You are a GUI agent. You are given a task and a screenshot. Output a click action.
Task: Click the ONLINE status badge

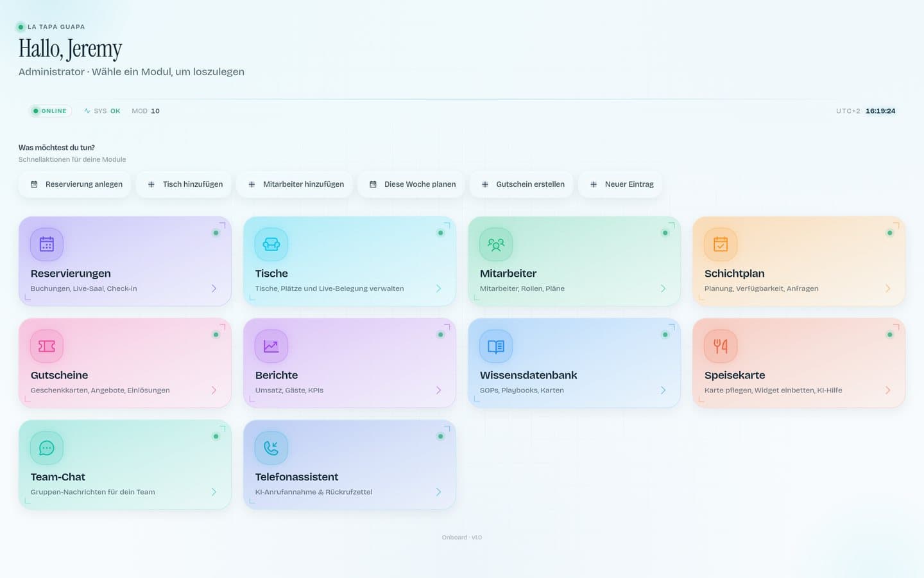point(50,111)
